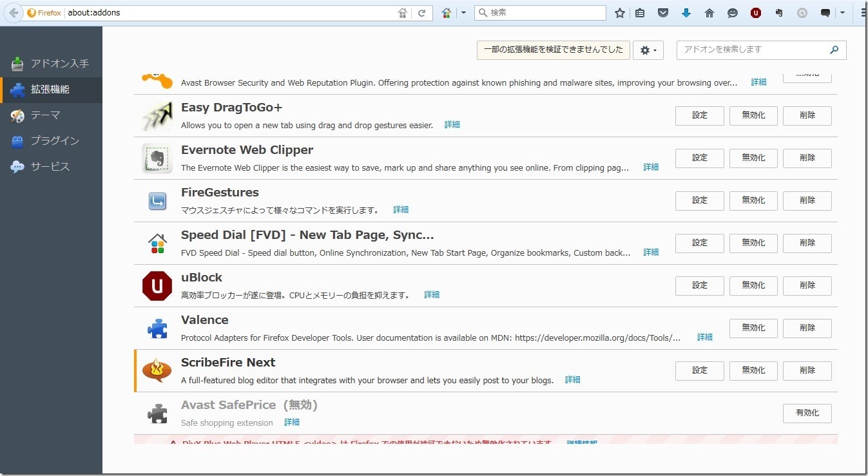
Task: Open 詳細 link for ScribeFire Next
Action: click(573, 380)
